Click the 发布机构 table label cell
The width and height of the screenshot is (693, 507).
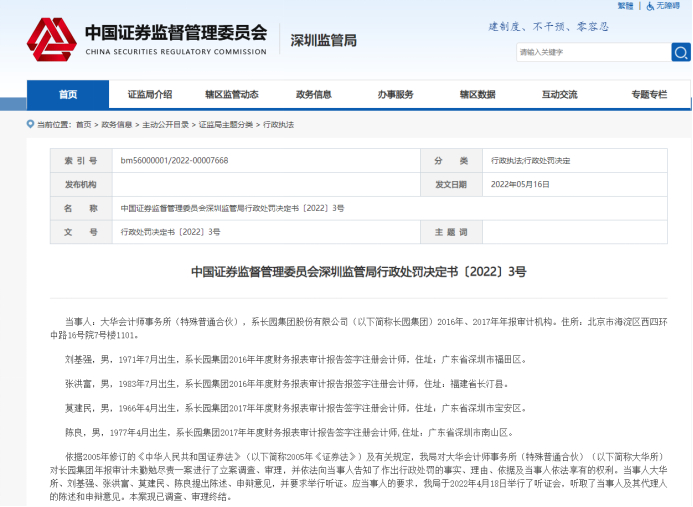coord(81,185)
